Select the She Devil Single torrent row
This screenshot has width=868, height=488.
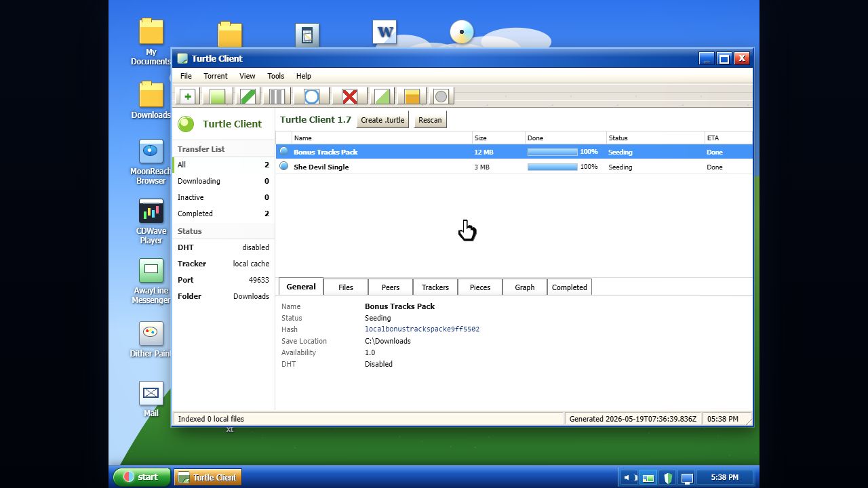pyautogui.click(x=514, y=167)
